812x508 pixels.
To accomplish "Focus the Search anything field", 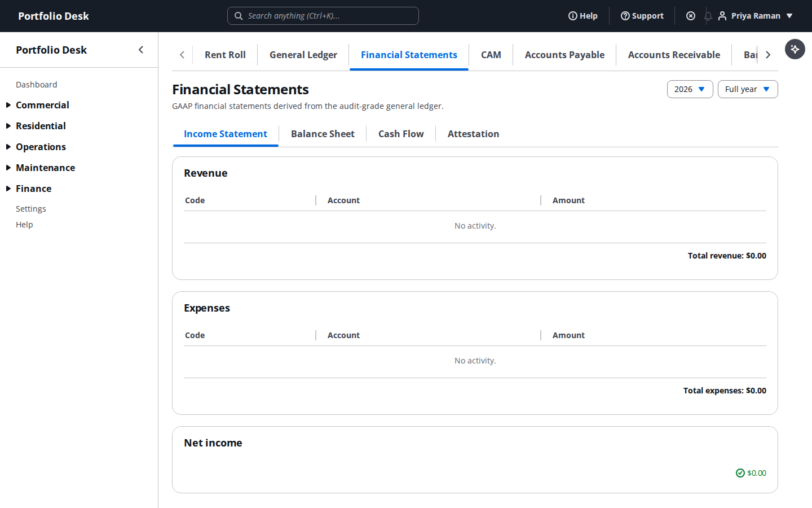I will click(323, 16).
